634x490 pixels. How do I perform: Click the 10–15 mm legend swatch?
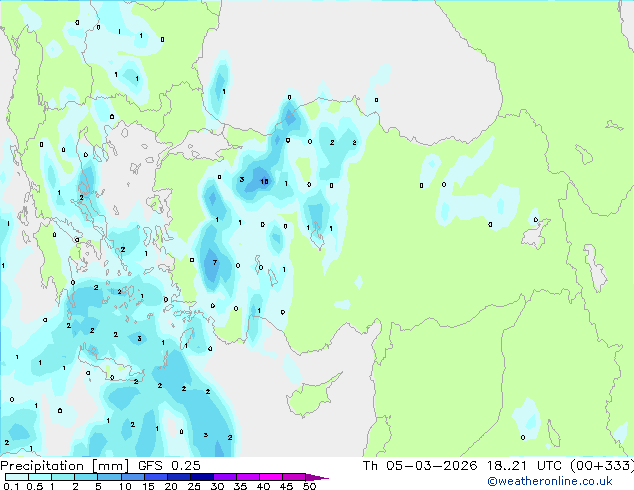(132, 477)
